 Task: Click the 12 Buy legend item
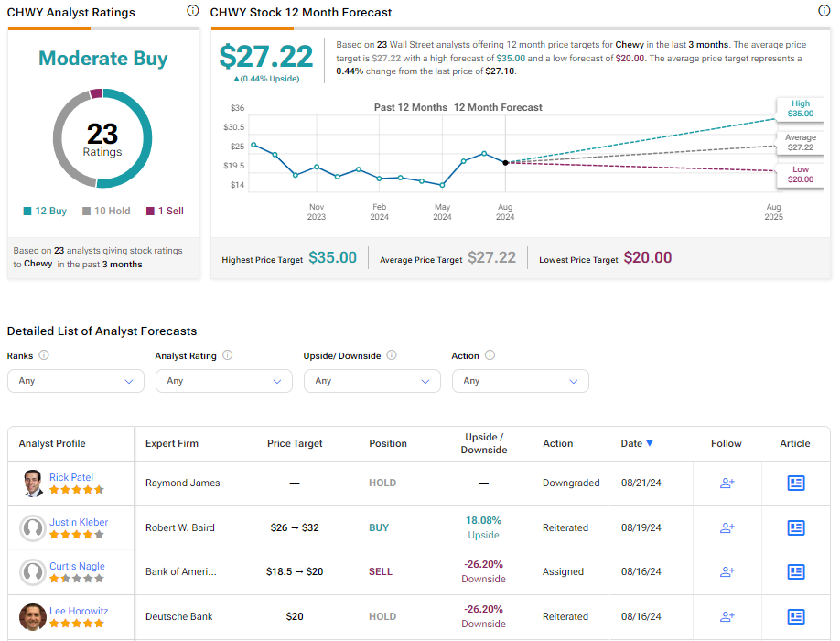pos(45,211)
